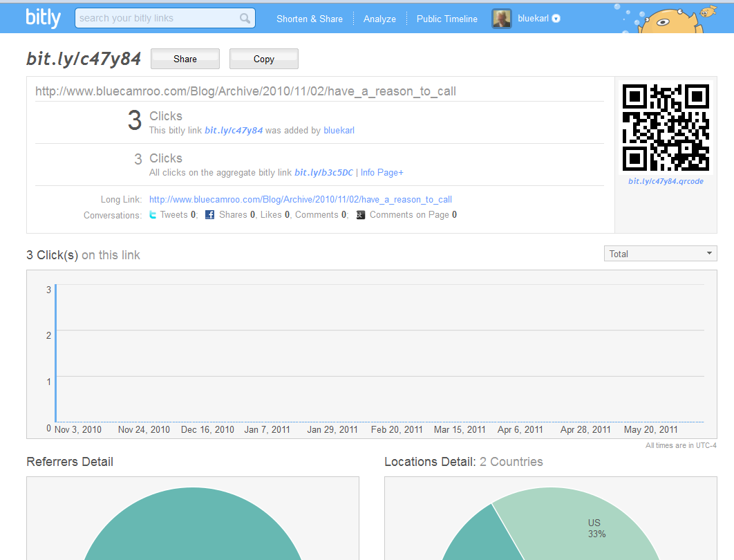
Task: Open aggregate link bit.ly/b3c5DC
Action: pos(323,172)
